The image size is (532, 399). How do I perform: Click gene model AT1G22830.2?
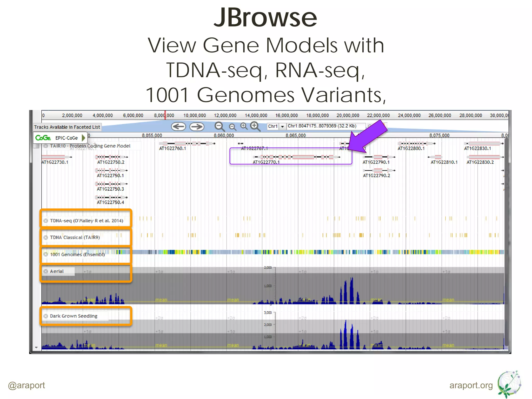tap(485, 157)
